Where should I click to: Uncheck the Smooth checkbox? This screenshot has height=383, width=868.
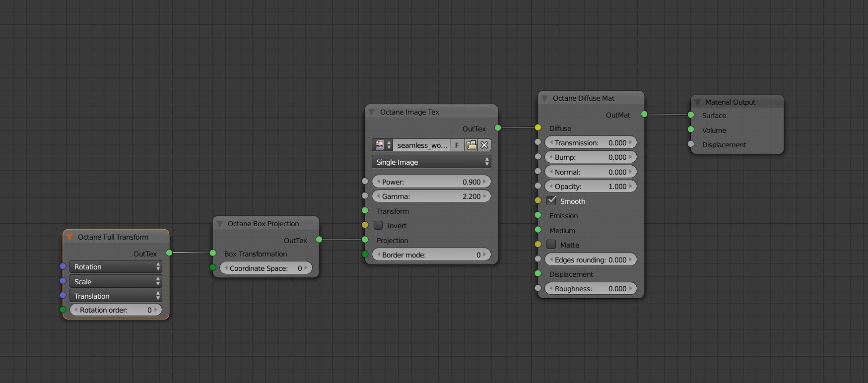551,200
